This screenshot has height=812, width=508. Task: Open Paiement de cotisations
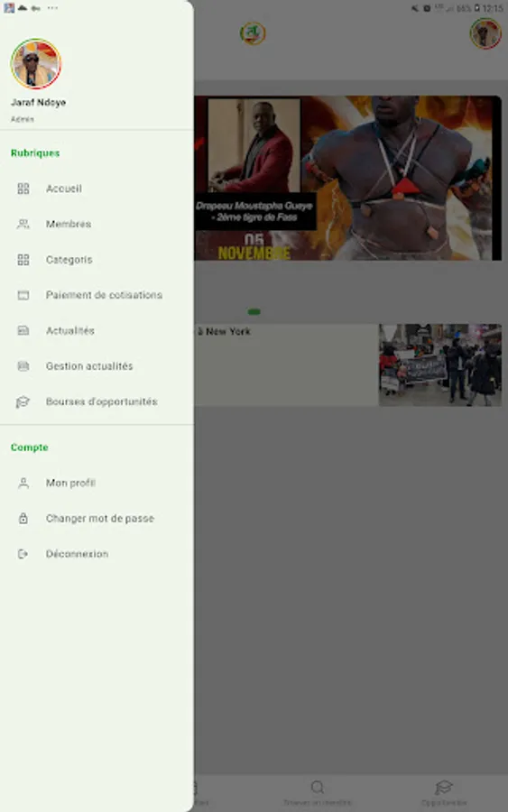pyautogui.click(x=97, y=295)
